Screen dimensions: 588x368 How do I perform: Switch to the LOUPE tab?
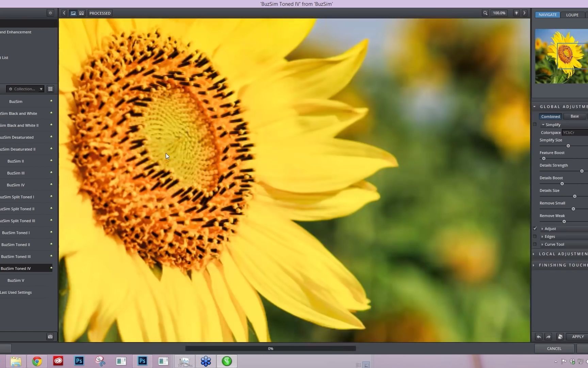click(572, 15)
